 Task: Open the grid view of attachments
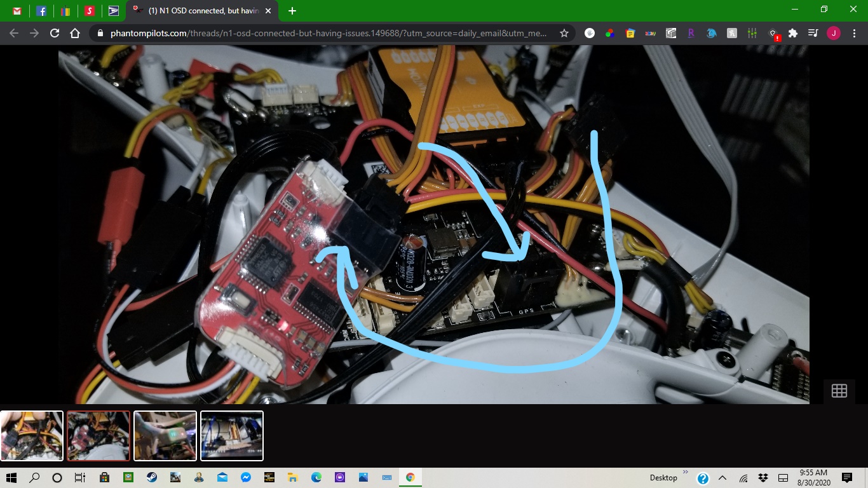[839, 391]
